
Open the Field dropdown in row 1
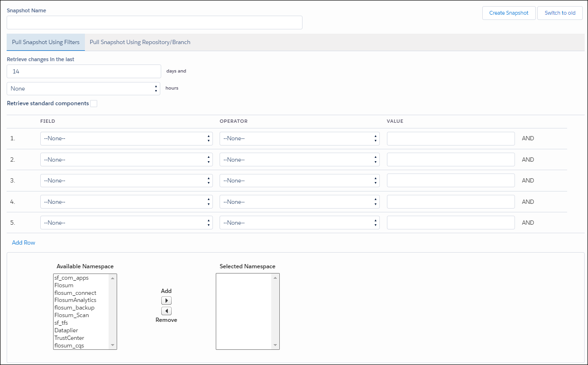coord(127,138)
